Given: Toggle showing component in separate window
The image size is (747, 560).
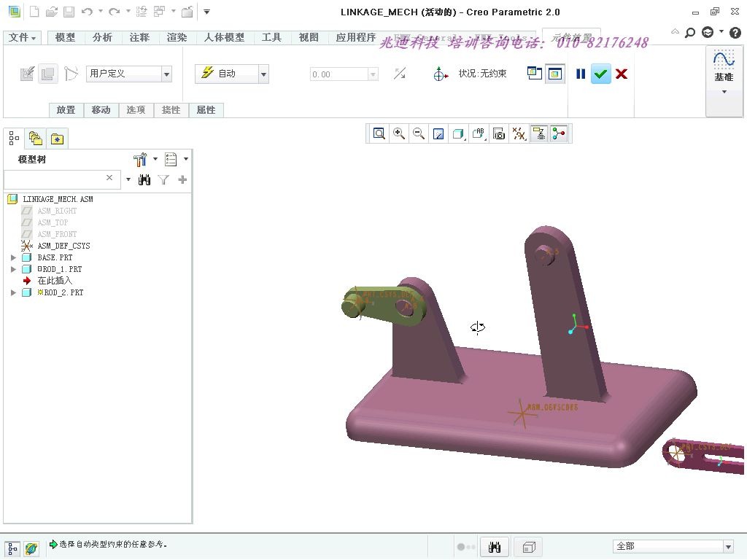Looking at the screenshot, I should click(533, 73).
